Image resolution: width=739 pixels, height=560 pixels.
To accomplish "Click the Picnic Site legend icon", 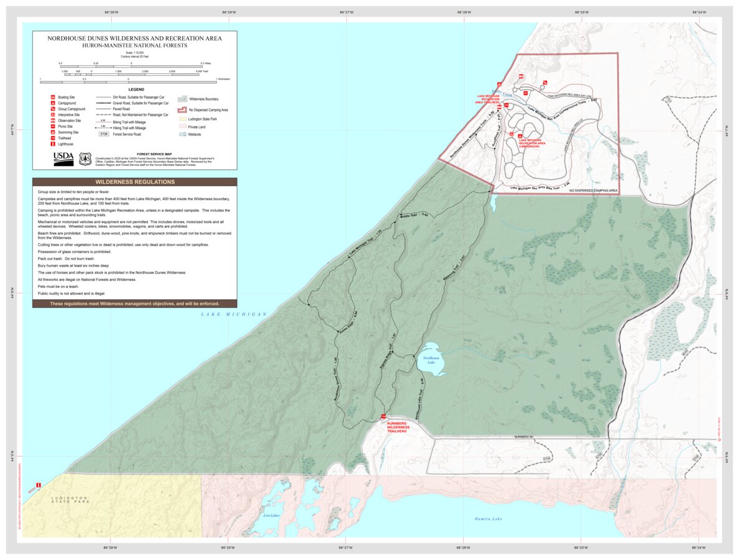I will pos(53,126).
